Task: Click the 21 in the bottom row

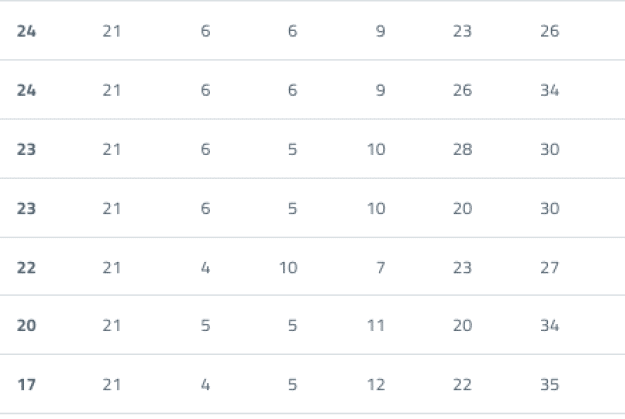Action: [111, 385]
